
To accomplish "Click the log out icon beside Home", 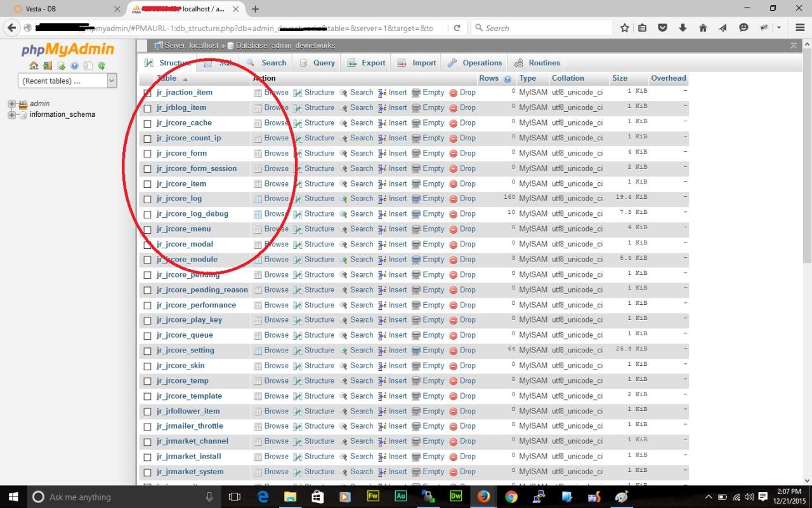I will 48,66.
